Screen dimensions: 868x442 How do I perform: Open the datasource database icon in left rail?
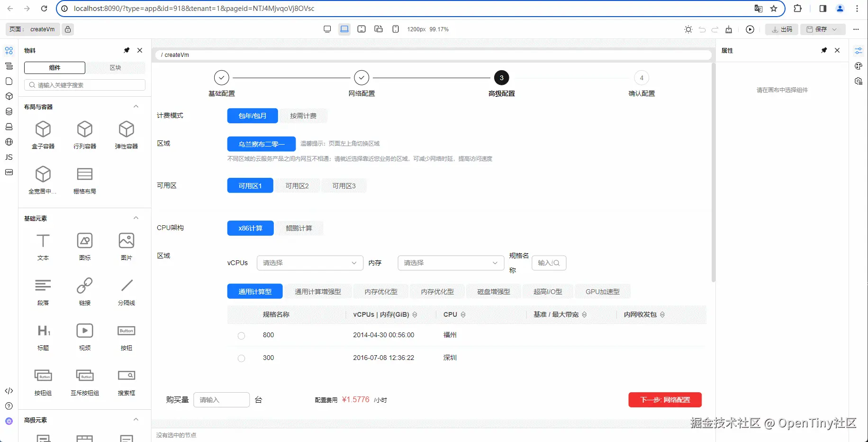tap(9, 111)
